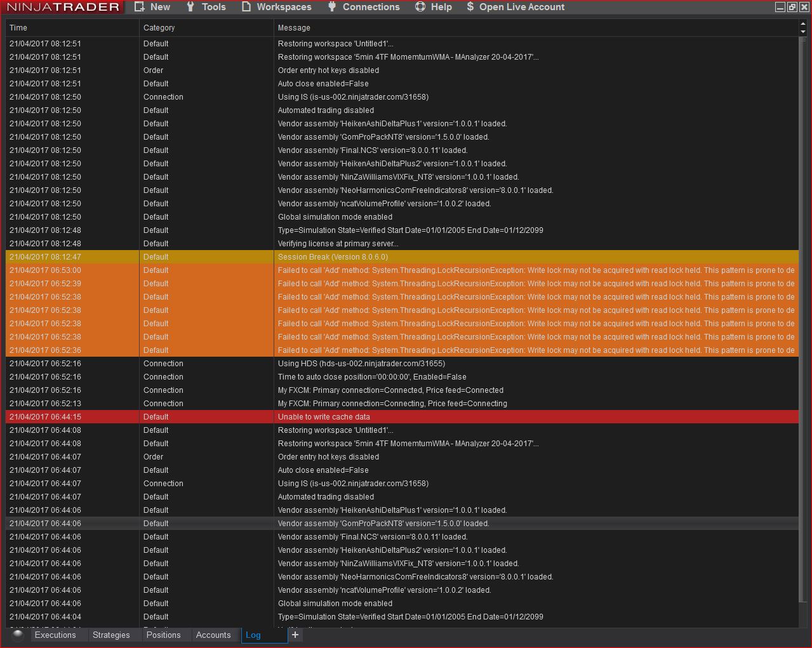
Task: Select 'Using IS' connection row at 08:12:50
Action: pyautogui.click(x=402, y=97)
